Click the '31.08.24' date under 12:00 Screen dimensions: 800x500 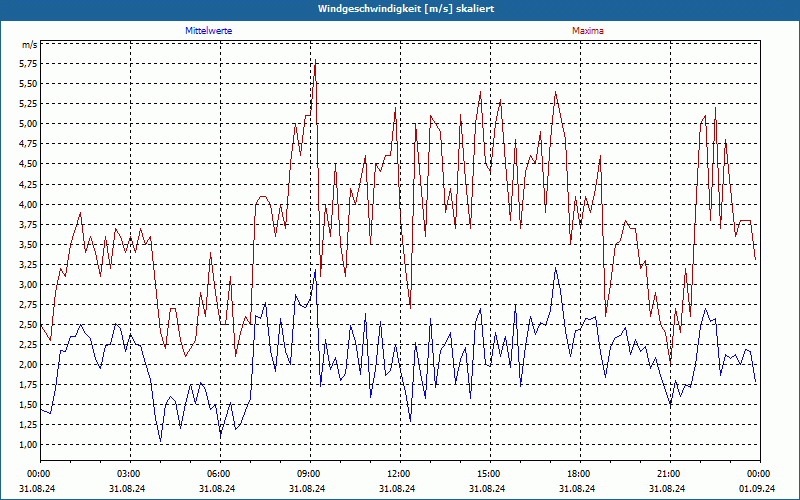pyautogui.click(x=397, y=489)
